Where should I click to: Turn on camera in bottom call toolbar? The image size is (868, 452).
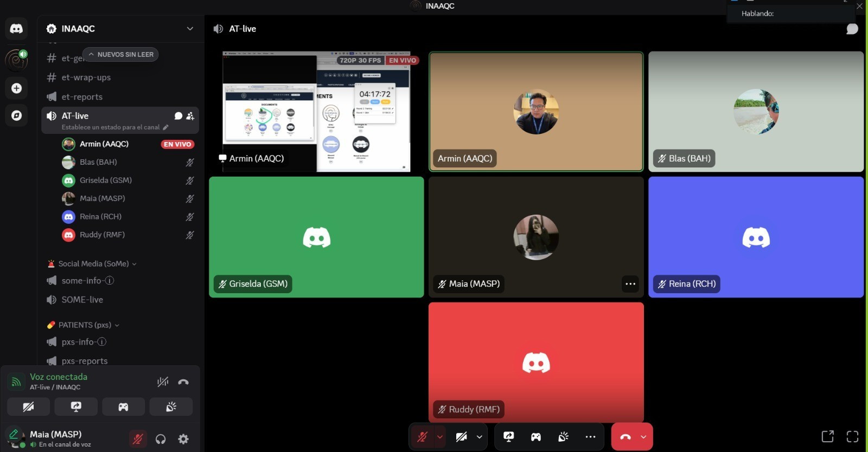(x=461, y=437)
